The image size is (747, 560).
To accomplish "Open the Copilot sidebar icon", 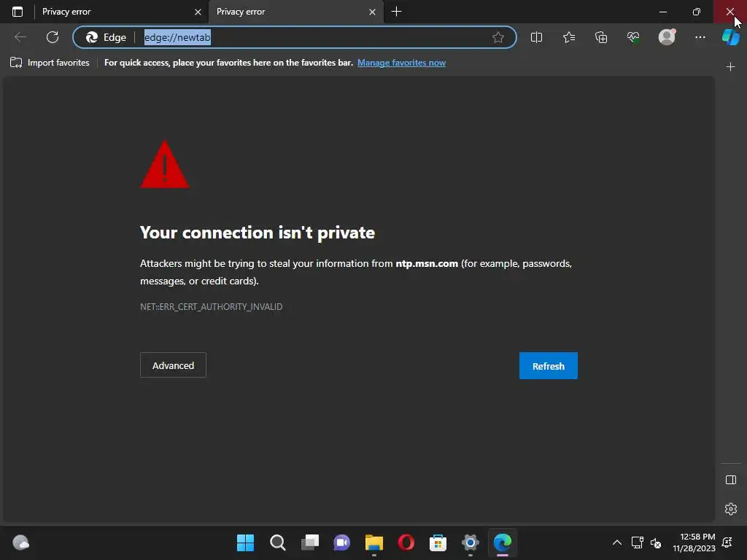I will tap(731, 37).
